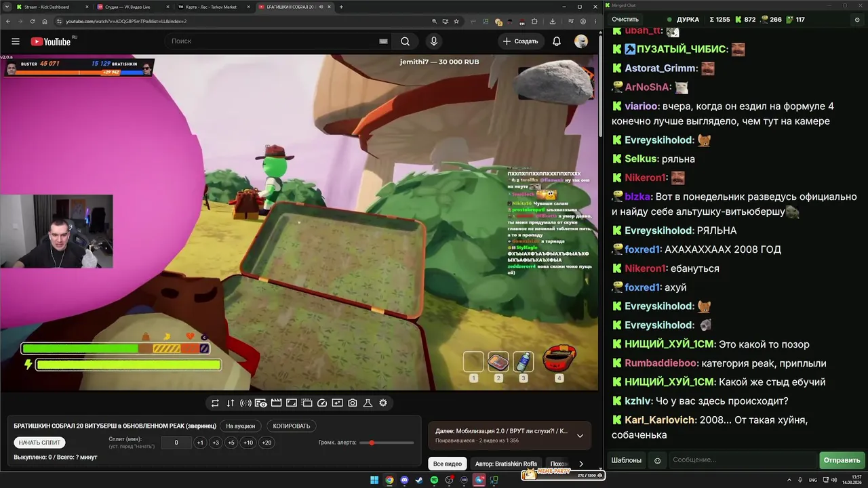Click the 'Создать' create button
The width and height of the screenshot is (868, 488).
click(x=521, y=41)
